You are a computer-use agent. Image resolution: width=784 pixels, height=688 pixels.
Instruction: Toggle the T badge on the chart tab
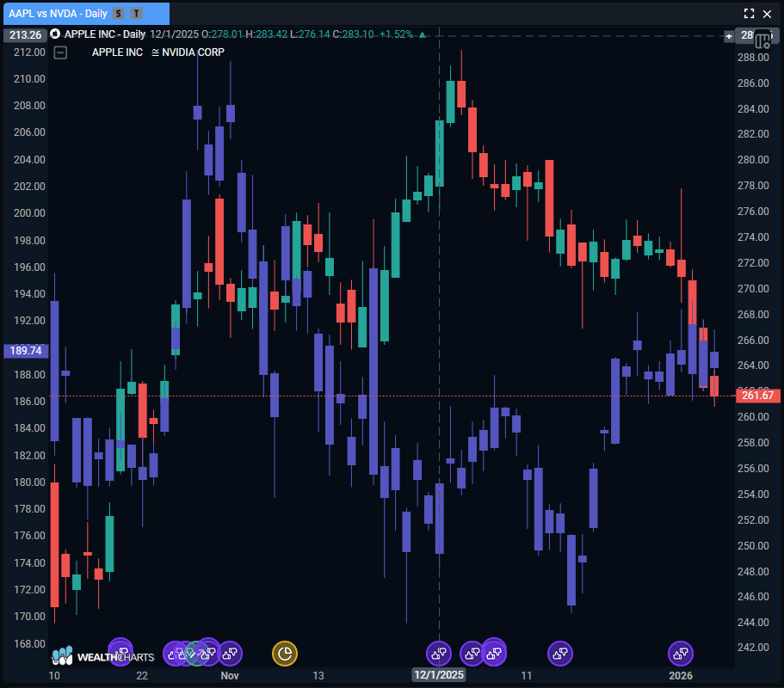point(136,14)
